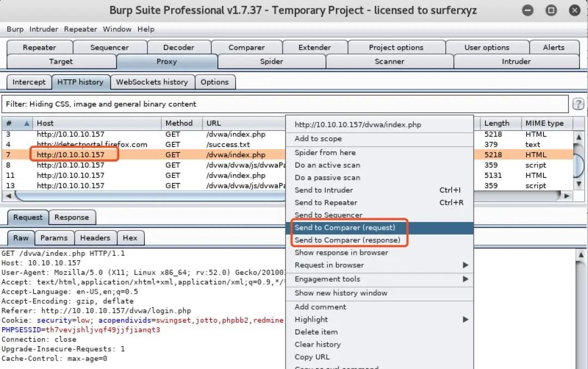Open the Intercept sub-tab
The width and height of the screenshot is (588, 369).
[29, 82]
